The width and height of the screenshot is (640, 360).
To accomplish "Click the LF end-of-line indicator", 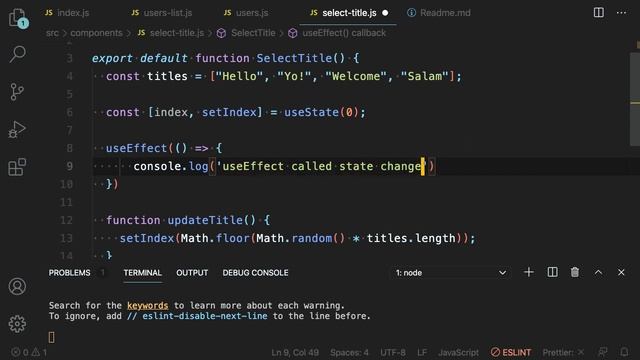I will [422, 352].
